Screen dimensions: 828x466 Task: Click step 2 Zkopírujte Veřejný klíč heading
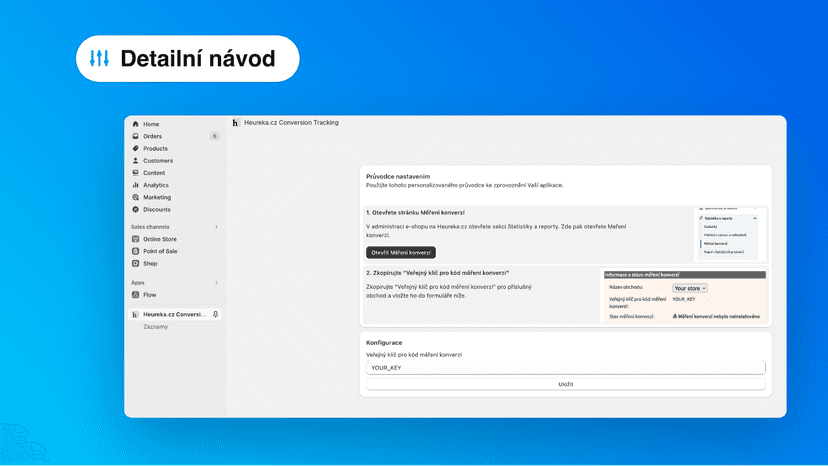coord(438,273)
